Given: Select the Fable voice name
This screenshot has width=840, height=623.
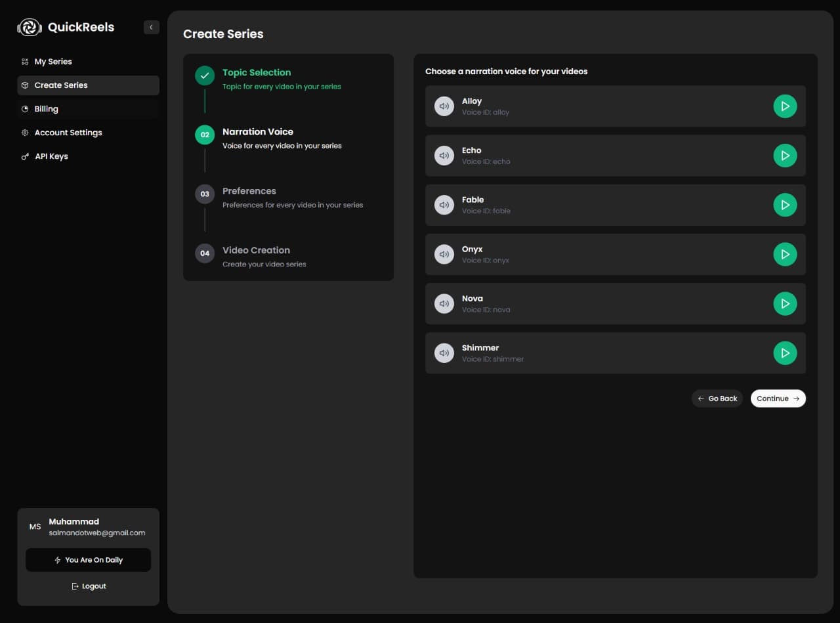Looking at the screenshot, I should (472, 200).
